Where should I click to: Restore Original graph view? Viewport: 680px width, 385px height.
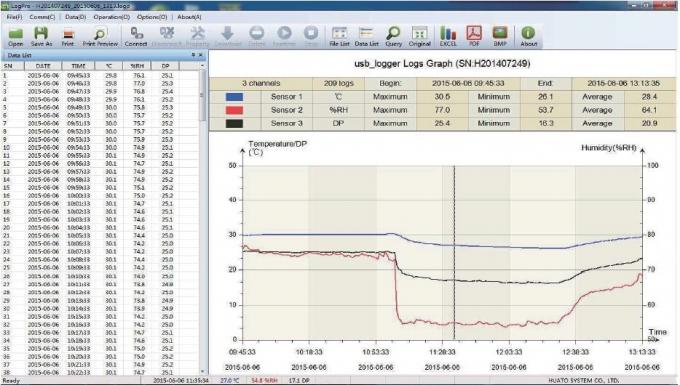coord(419,36)
